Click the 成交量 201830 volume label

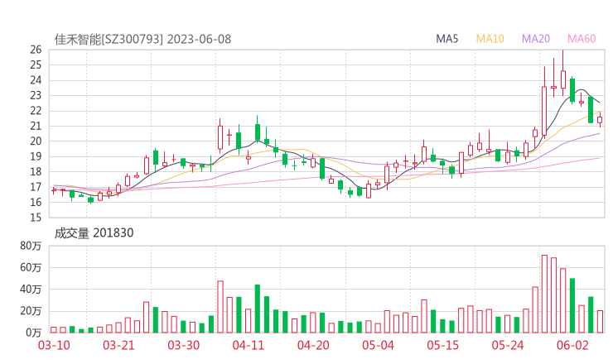(94, 233)
